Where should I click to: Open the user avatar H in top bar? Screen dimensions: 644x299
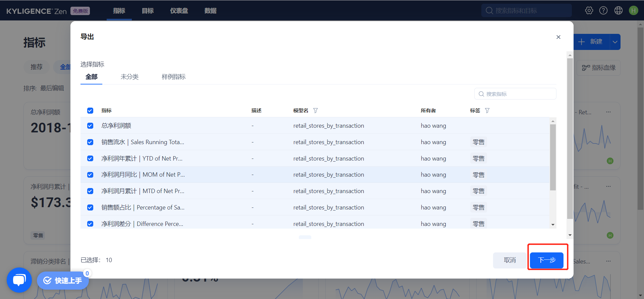pyautogui.click(x=634, y=10)
